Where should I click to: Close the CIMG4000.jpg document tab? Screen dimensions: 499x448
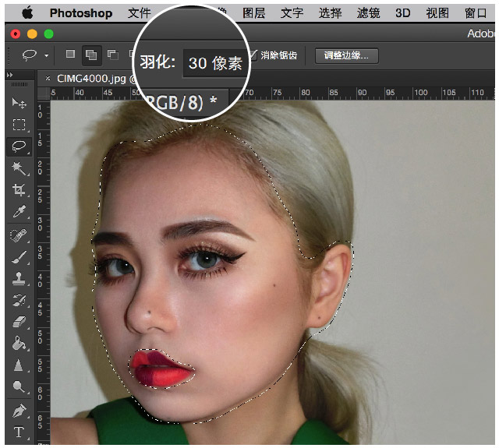[x=48, y=79]
